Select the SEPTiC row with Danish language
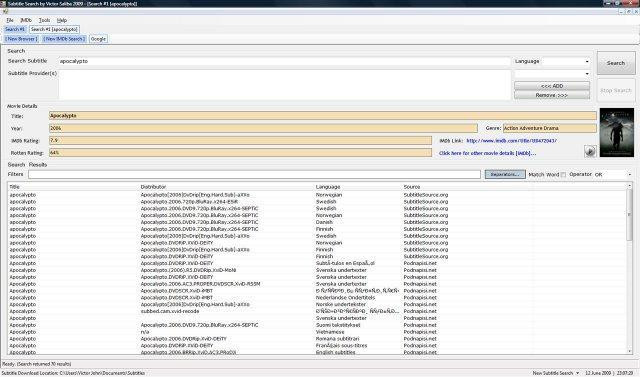 pyautogui.click(x=317, y=222)
